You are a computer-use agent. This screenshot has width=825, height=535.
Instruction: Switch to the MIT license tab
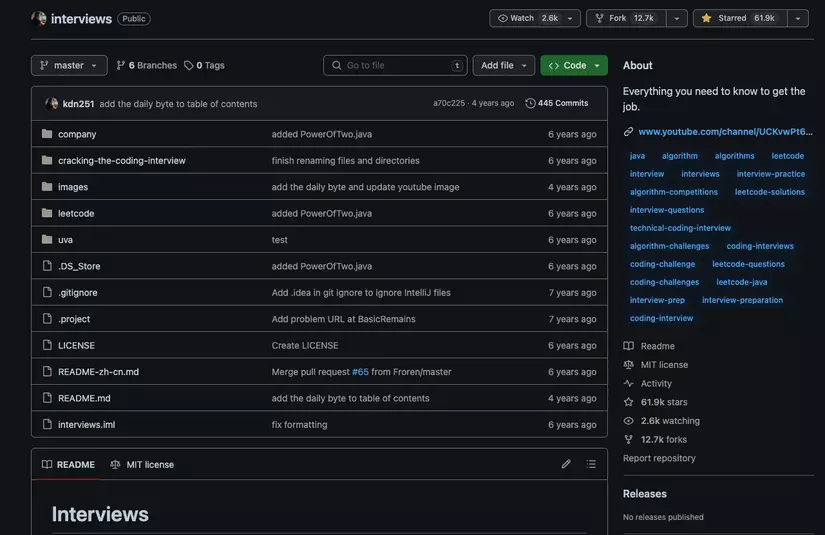142,464
